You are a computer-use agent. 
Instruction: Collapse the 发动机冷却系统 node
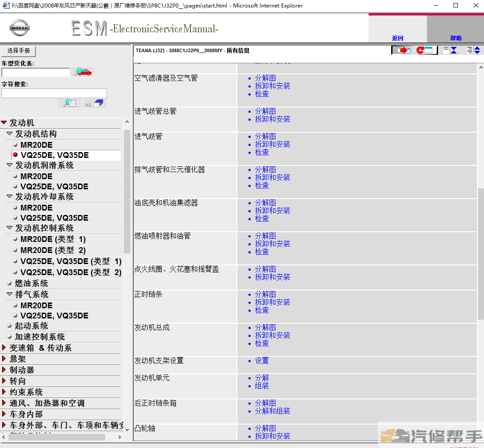tap(10, 196)
